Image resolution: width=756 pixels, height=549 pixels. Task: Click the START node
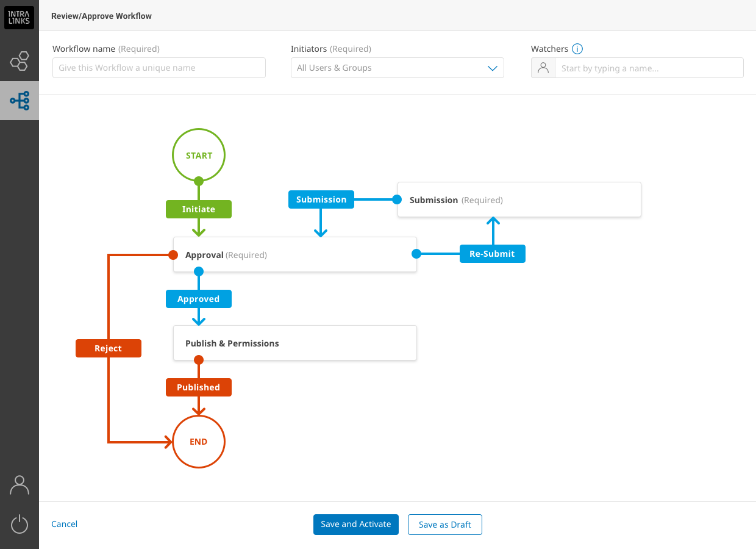tap(199, 155)
